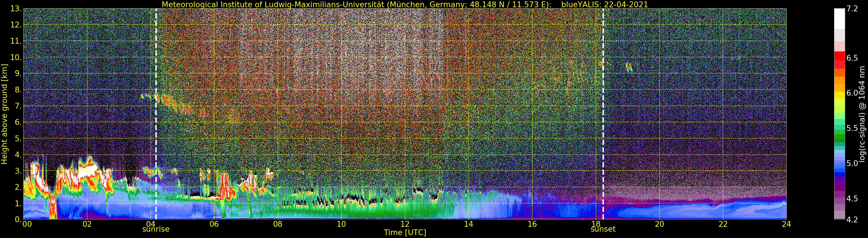Click the sunset label below the time axis
Image resolution: width=868 pixels, height=238 pixels.
click(x=603, y=229)
